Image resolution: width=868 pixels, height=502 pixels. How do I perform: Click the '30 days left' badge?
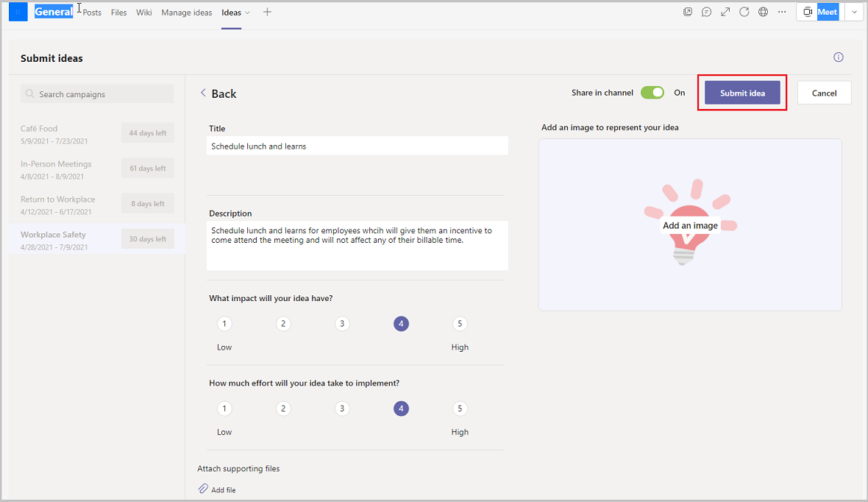pyautogui.click(x=148, y=239)
